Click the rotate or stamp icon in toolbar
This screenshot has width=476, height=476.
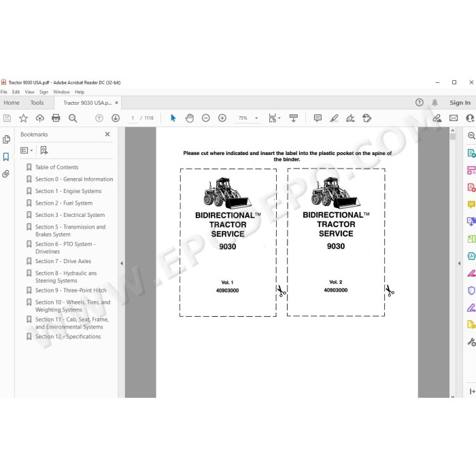(367, 118)
